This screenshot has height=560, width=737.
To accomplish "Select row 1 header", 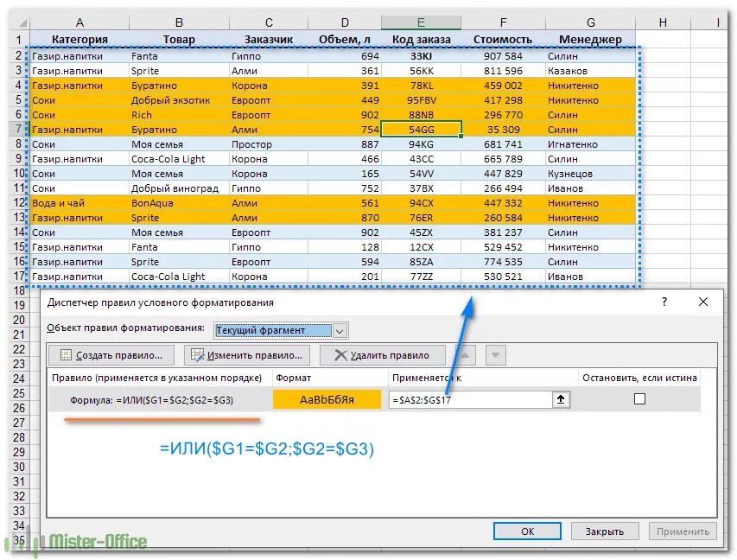I will [19, 40].
